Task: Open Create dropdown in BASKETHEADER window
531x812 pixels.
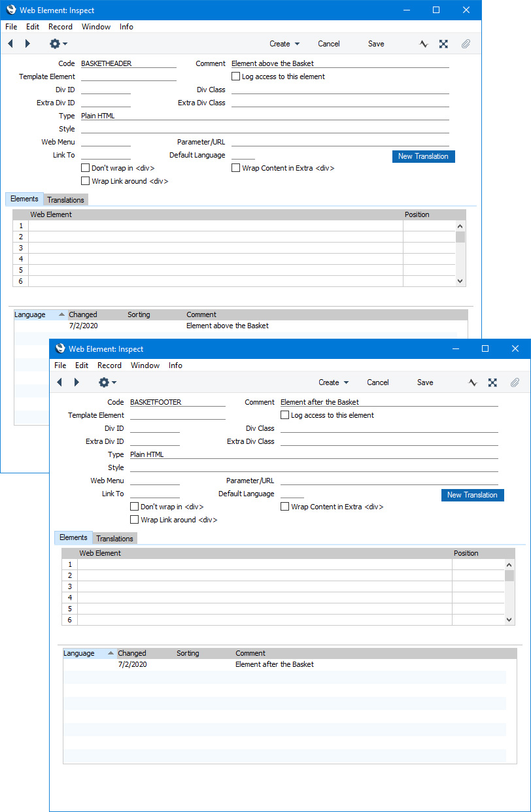Action: (284, 44)
